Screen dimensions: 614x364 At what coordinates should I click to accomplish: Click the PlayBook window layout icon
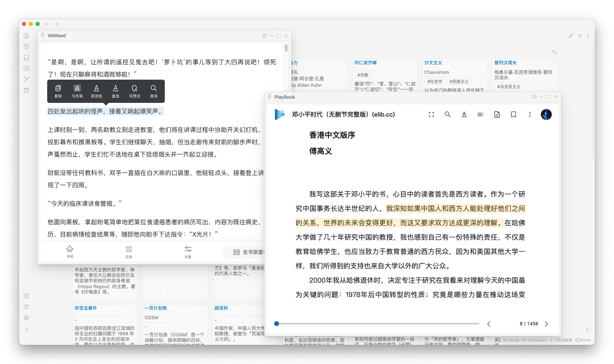click(x=534, y=97)
